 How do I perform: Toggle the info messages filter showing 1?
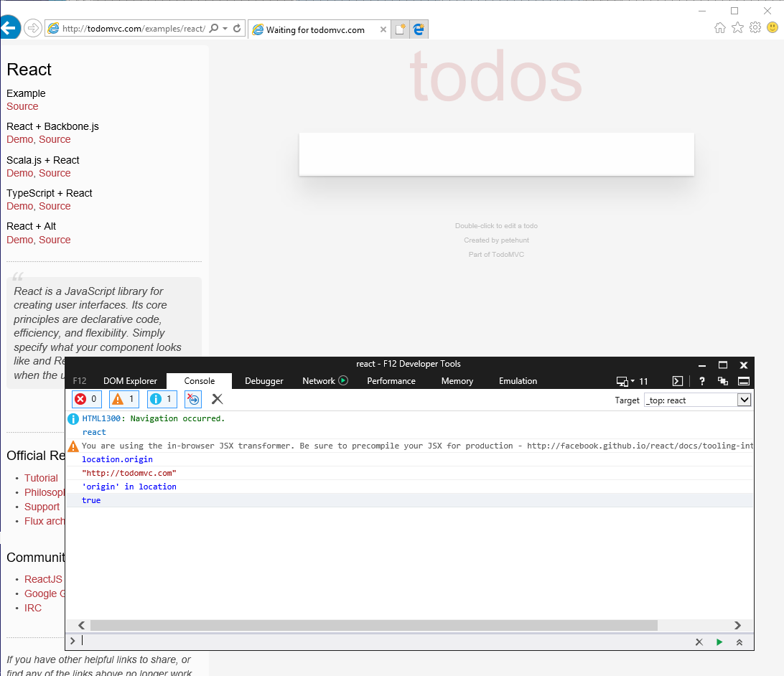click(x=162, y=399)
